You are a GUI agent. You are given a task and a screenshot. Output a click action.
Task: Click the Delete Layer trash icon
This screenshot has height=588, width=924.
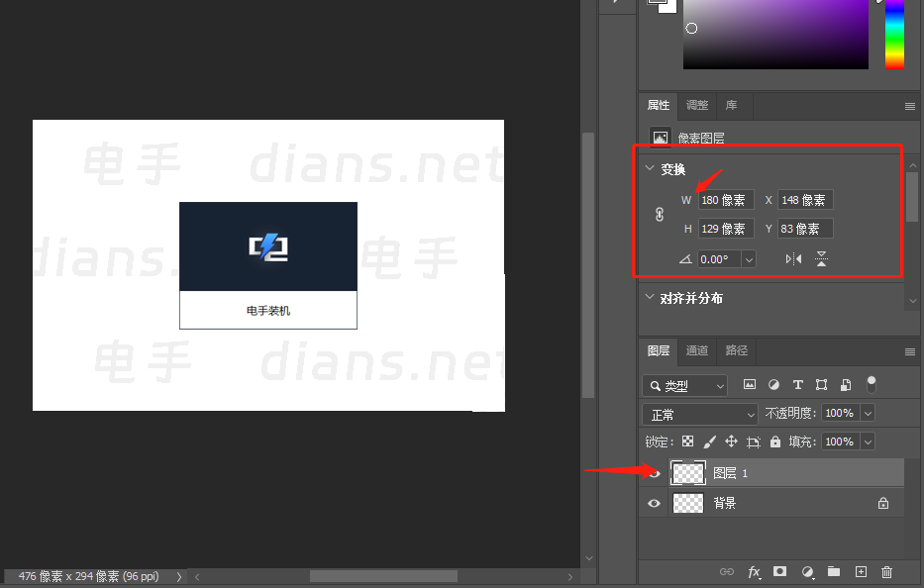point(888,572)
